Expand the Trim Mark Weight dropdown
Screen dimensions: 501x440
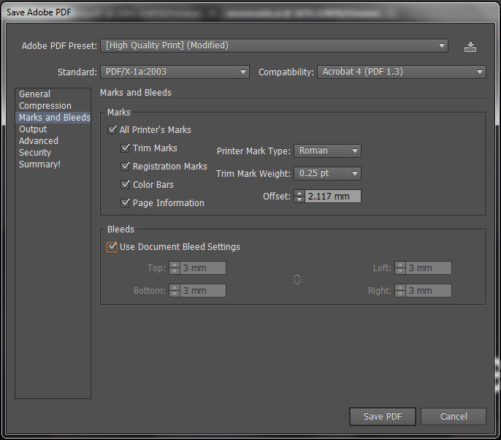click(328, 174)
